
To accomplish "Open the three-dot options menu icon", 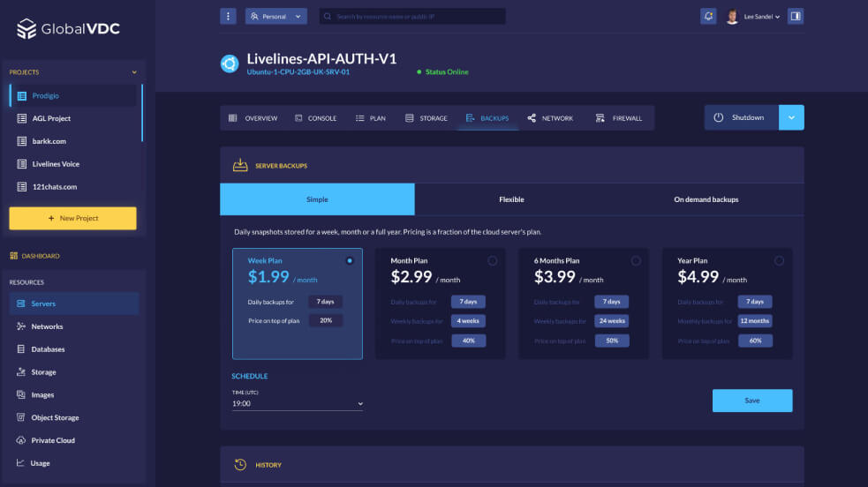I will (x=228, y=16).
